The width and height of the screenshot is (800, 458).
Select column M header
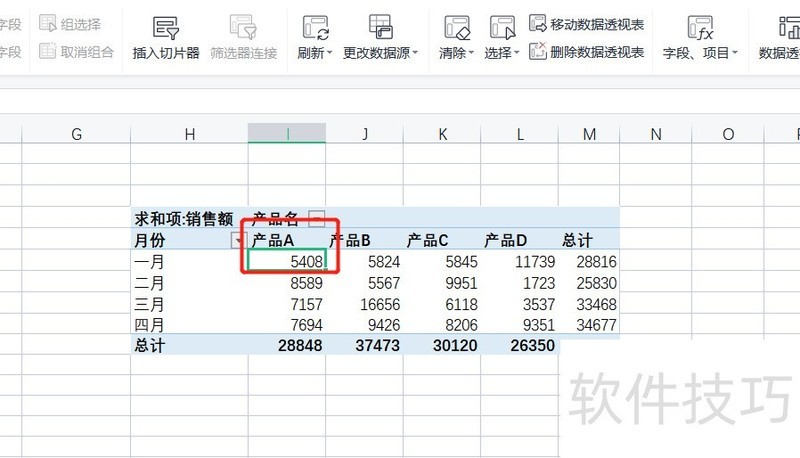pyautogui.click(x=589, y=134)
